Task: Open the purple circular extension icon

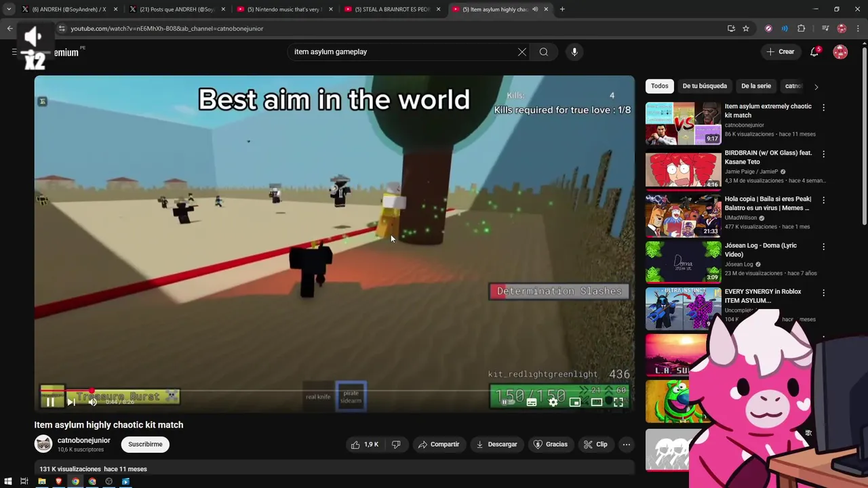Action: (768, 28)
